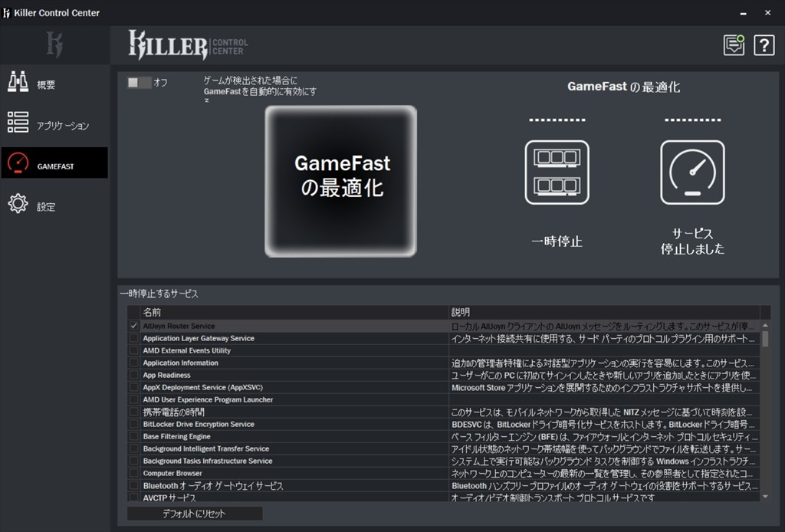Select BitLocker Drive Encryption Service name
The image size is (785, 532).
pos(199,424)
